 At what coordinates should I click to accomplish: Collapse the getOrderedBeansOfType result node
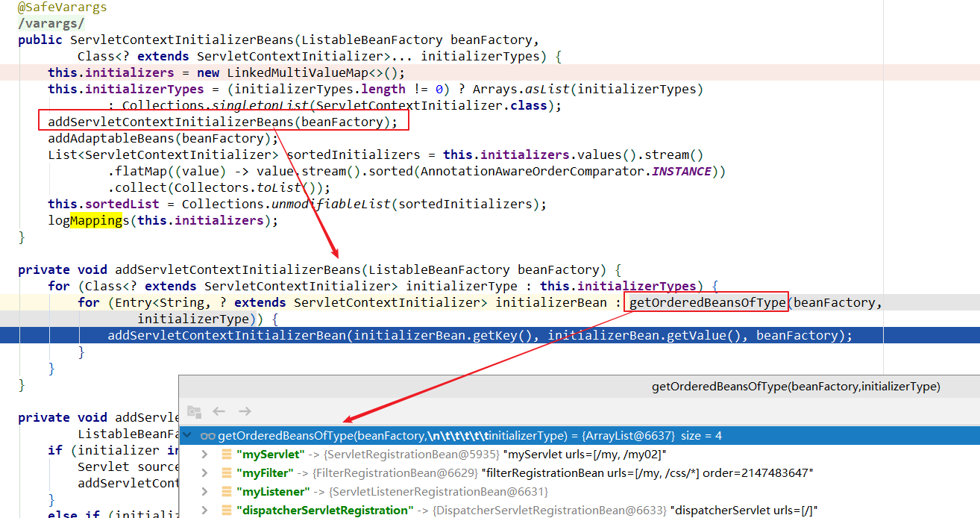pyautogui.click(x=188, y=436)
